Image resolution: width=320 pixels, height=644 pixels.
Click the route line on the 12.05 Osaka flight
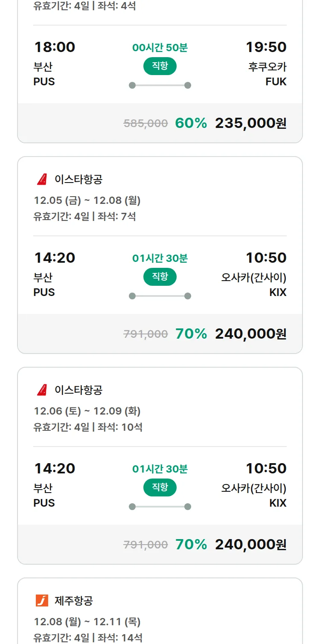[x=160, y=296]
